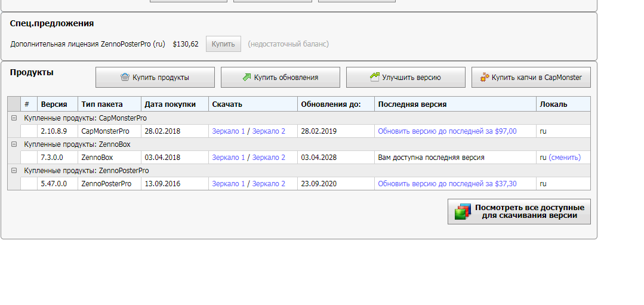The width and height of the screenshot is (644, 305).
Task: Collapse the ZennoBox purchased products group
Action: click(x=14, y=144)
